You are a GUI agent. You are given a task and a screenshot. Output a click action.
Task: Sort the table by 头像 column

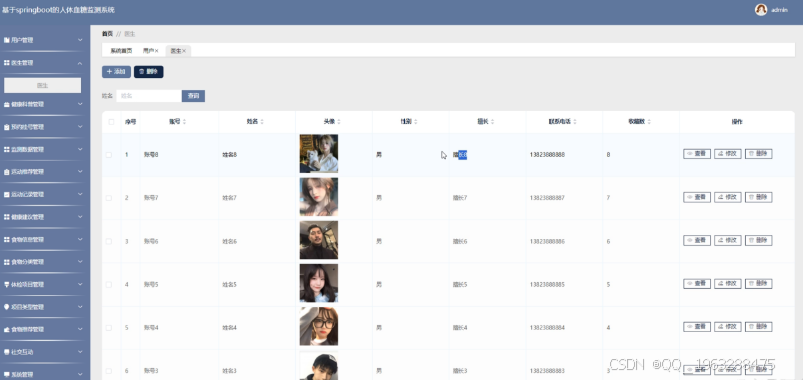click(x=339, y=122)
